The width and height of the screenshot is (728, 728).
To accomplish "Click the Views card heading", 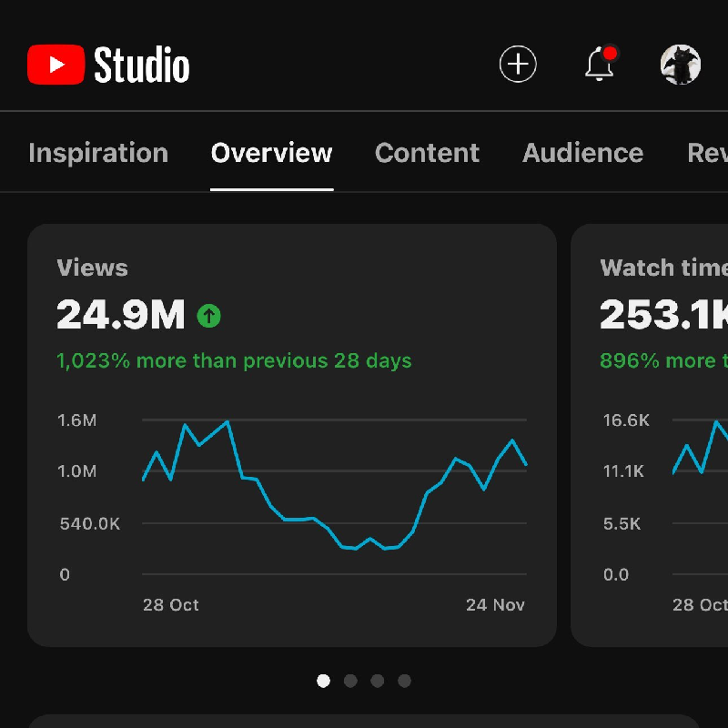I will coord(93,268).
